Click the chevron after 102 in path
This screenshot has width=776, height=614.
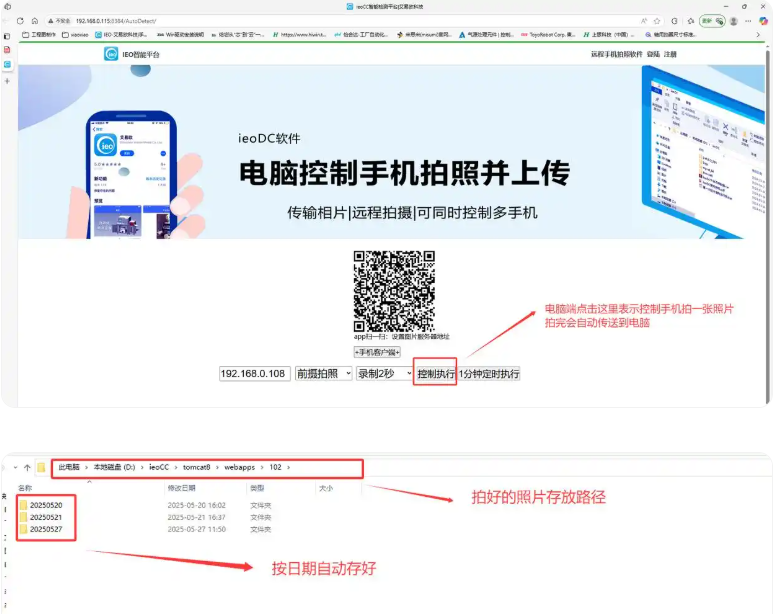pyautogui.click(x=289, y=467)
